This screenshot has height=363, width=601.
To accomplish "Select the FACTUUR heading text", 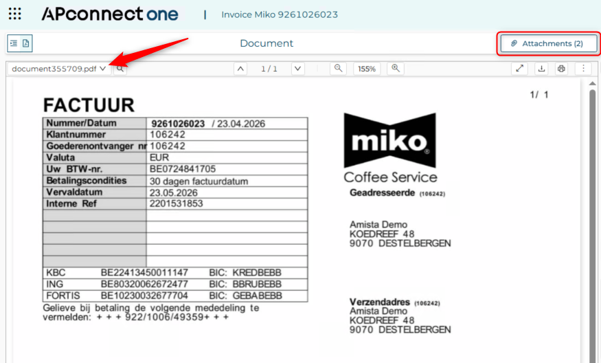I will (89, 105).
